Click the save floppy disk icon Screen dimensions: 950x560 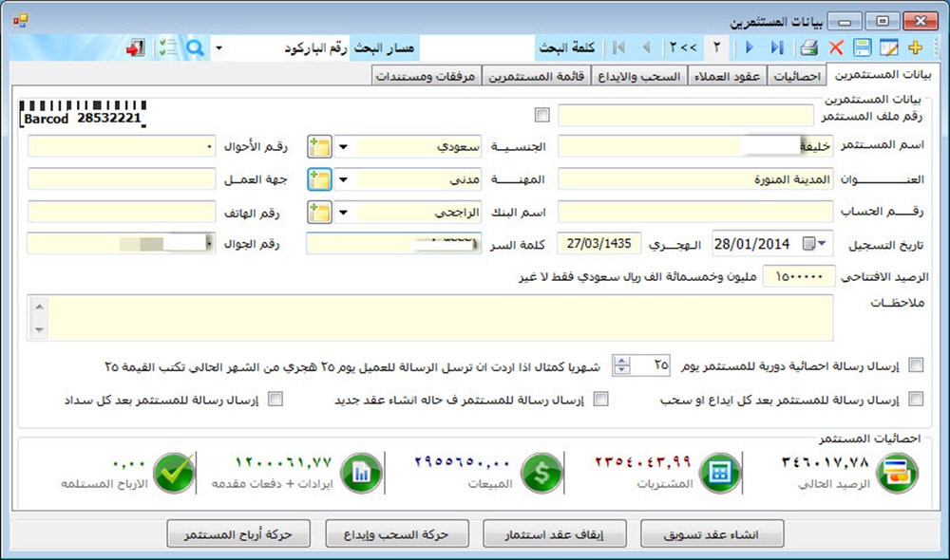click(863, 47)
